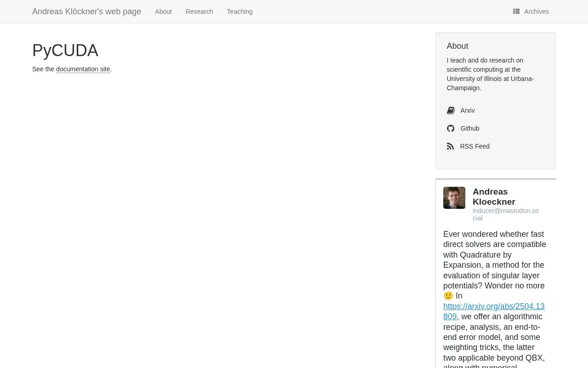
Task: Open the Teaching navigation item
Action: point(240,11)
